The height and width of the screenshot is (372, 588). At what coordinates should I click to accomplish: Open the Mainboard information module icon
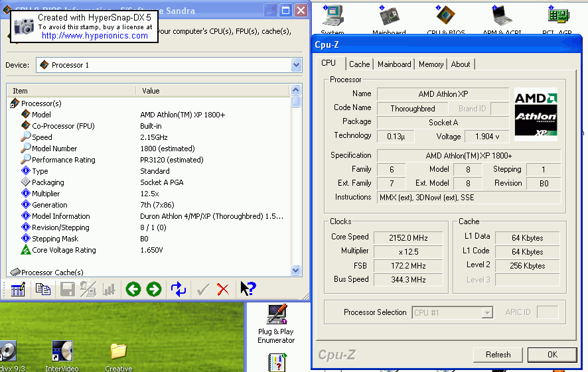[389, 17]
